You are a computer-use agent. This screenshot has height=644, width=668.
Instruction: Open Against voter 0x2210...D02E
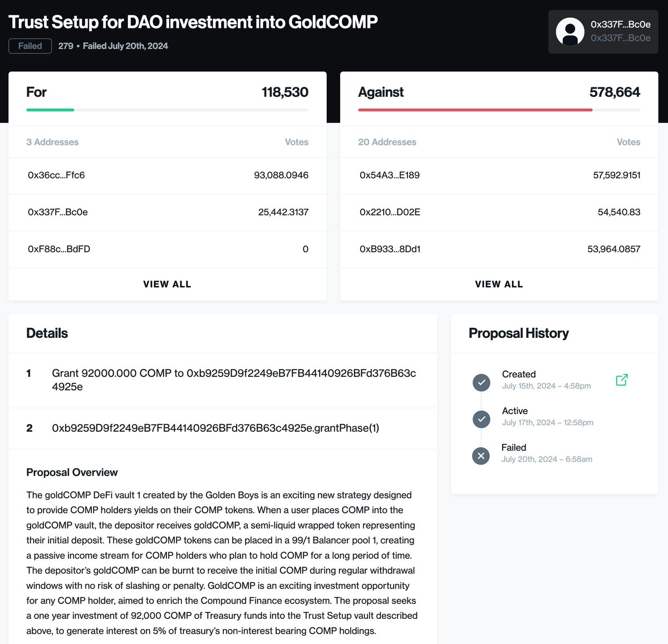(x=390, y=212)
